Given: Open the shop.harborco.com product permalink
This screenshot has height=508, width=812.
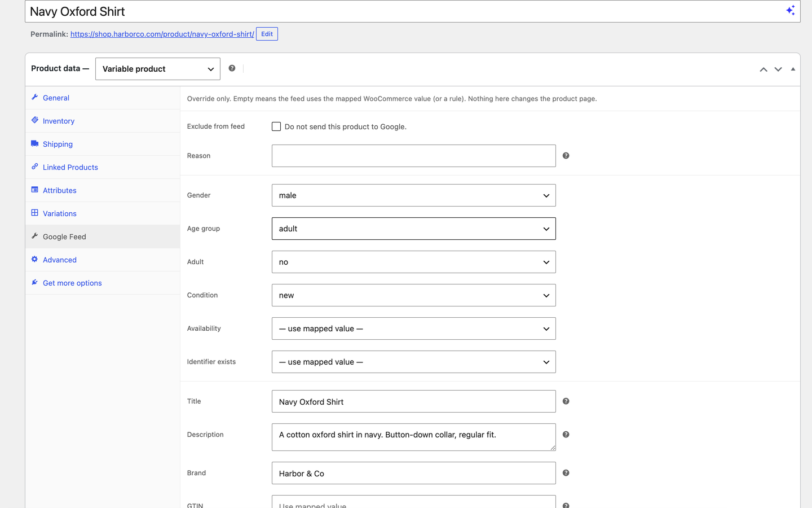Looking at the screenshot, I should tap(162, 34).
